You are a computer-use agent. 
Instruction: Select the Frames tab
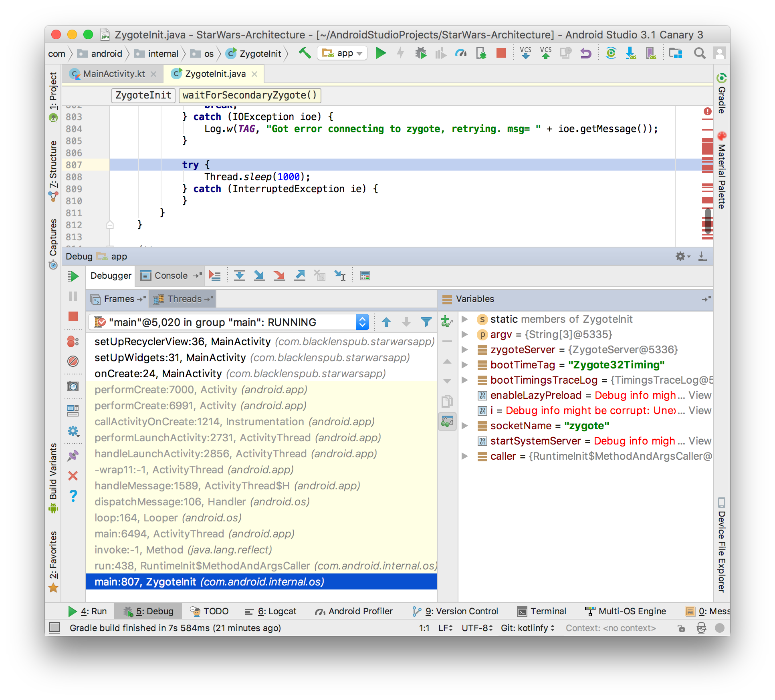[x=119, y=299]
